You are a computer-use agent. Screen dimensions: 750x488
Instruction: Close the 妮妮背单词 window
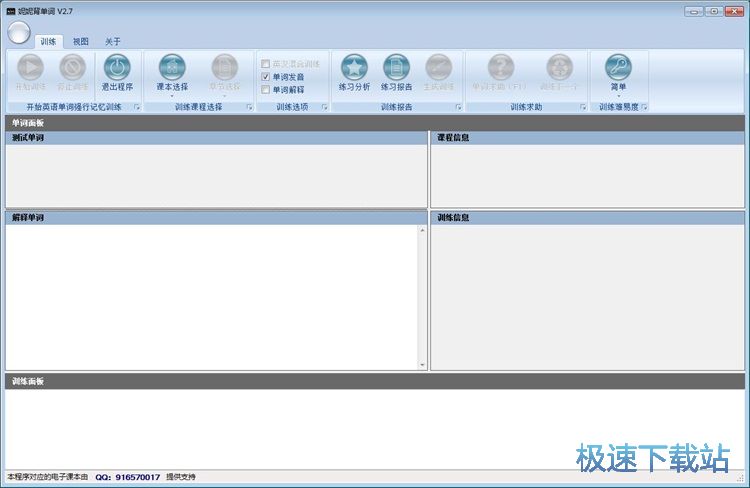[x=734, y=11]
